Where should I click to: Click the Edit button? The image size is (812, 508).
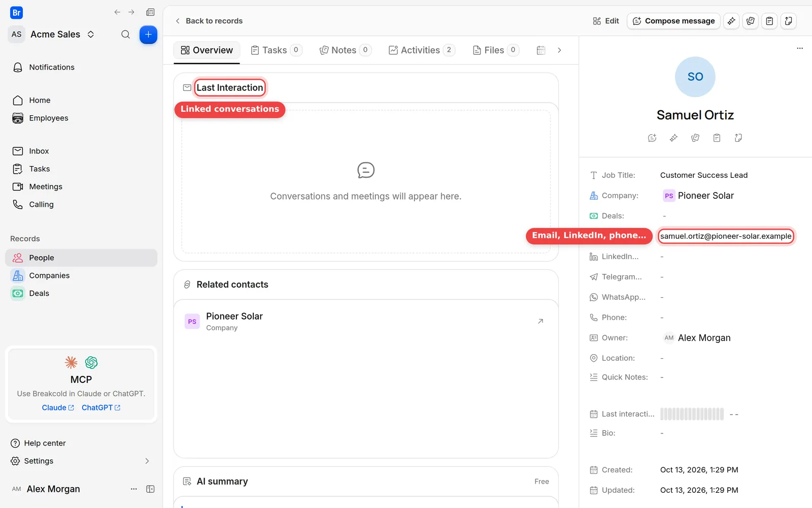coord(605,21)
